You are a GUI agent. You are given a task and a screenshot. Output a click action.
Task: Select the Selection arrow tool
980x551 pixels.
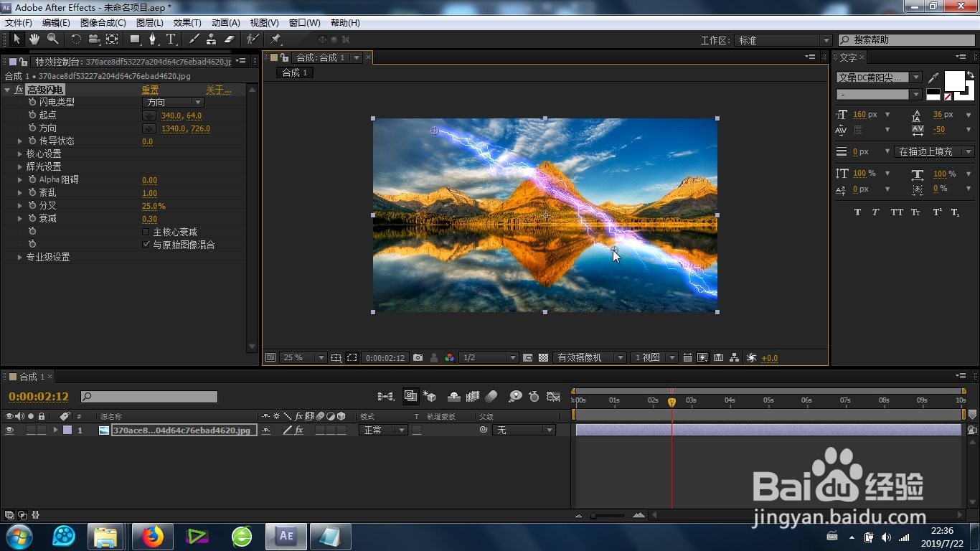point(17,39)
